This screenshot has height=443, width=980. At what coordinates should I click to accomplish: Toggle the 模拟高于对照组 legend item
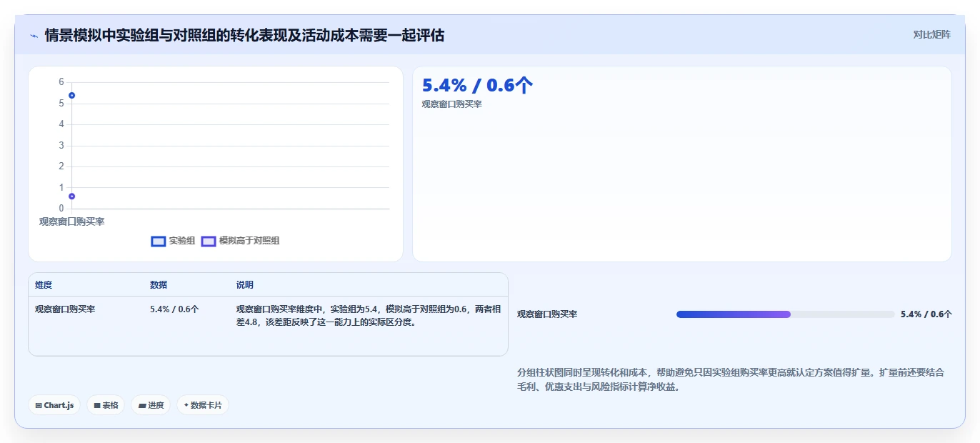[x=240, y=241]
